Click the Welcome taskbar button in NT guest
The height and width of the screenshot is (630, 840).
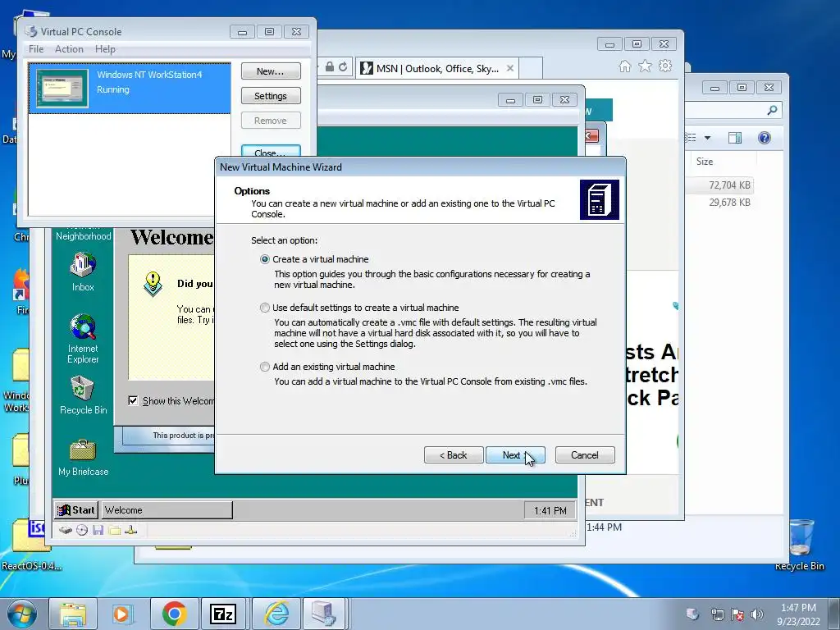[x=167, y=510]
